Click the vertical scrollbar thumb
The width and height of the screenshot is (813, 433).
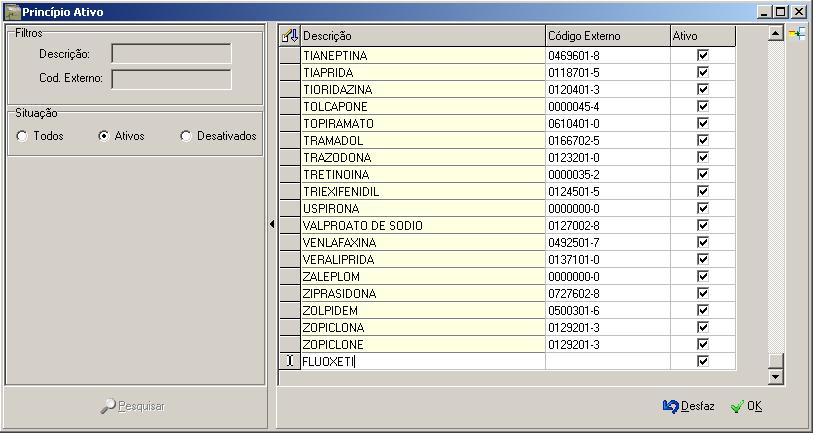pyautogui.click(x=776, y=361)
